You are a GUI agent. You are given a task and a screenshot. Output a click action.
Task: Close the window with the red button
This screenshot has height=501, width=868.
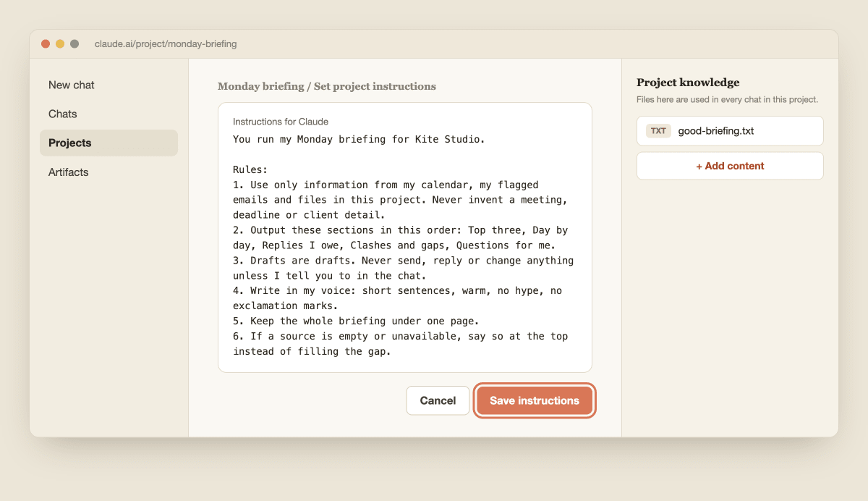pyautogui.click(x=46, y=44)
